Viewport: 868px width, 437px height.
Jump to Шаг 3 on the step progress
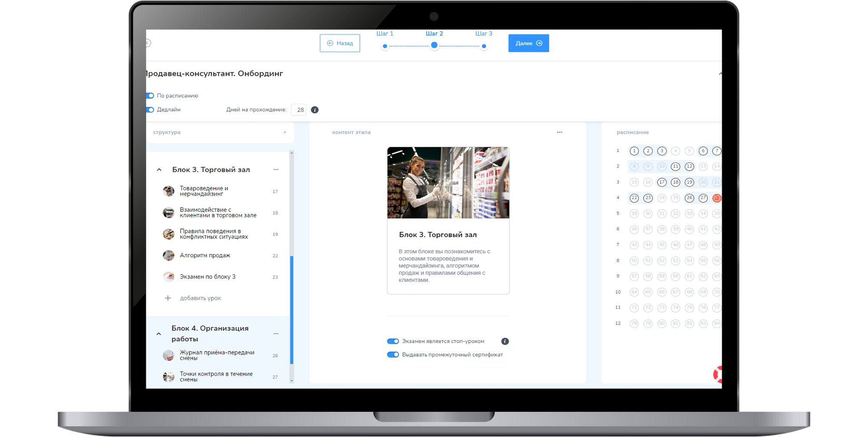(483, 46)
